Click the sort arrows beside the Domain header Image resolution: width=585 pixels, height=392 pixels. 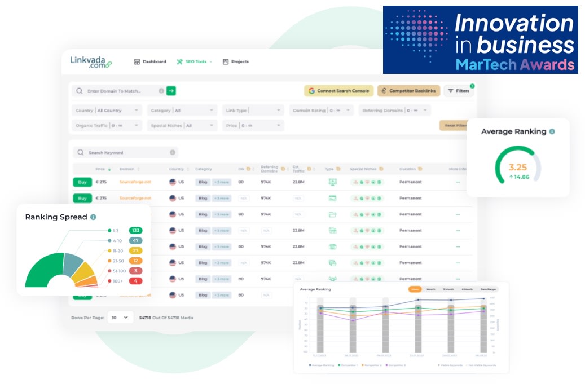click(138, 169)
